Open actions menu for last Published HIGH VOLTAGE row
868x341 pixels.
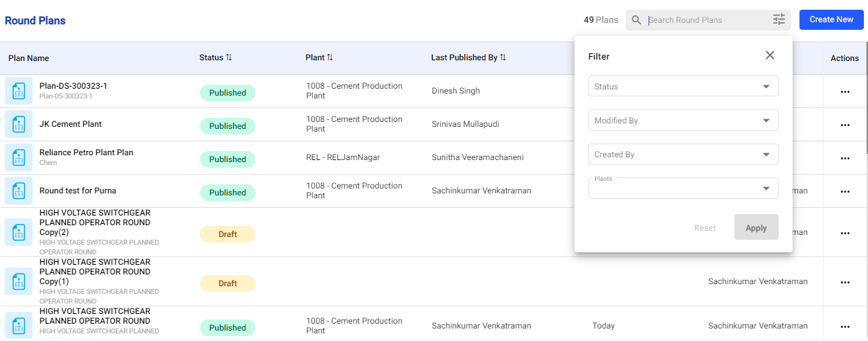pyautogui.click(x=844, y=327)
